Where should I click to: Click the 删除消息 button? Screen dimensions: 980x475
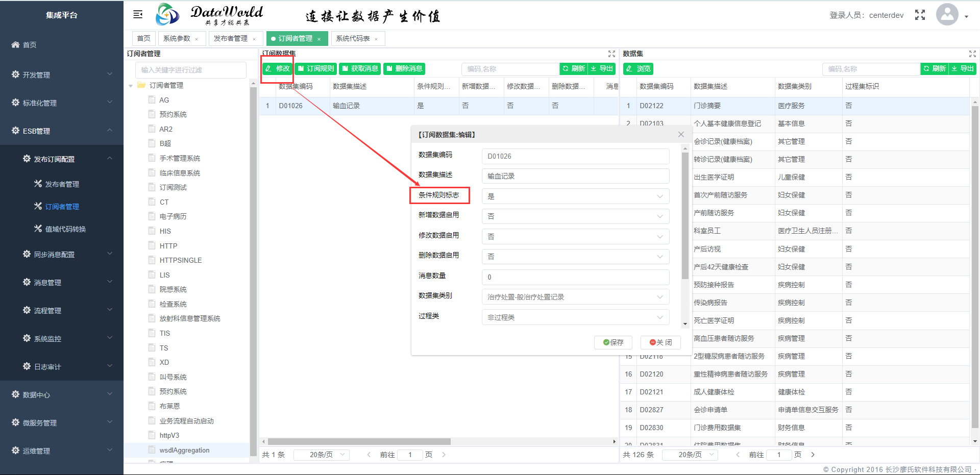[x=404, y=68]
